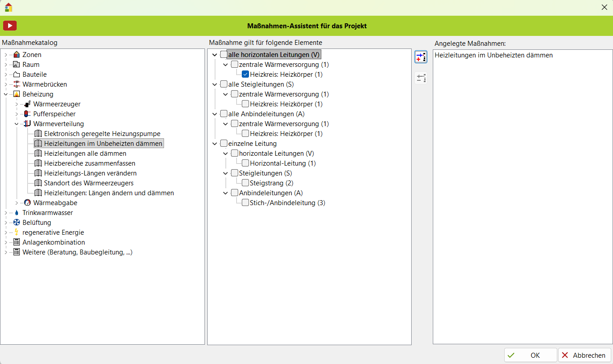Click the red video play icon
613x364 pixels.
click(10, 26)
